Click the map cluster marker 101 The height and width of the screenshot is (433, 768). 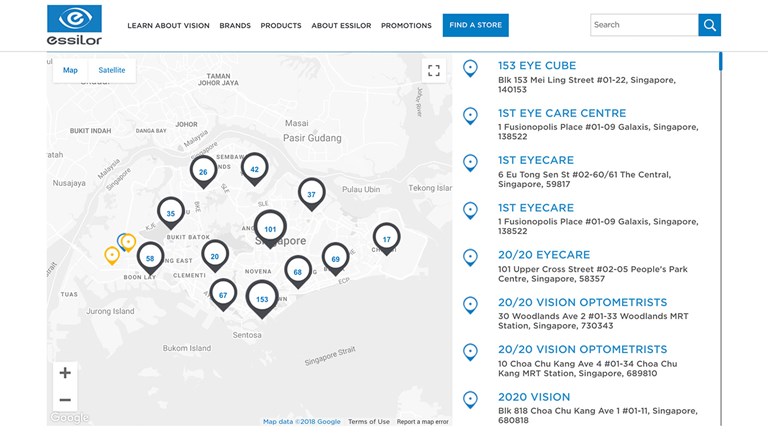coord(270,228)
